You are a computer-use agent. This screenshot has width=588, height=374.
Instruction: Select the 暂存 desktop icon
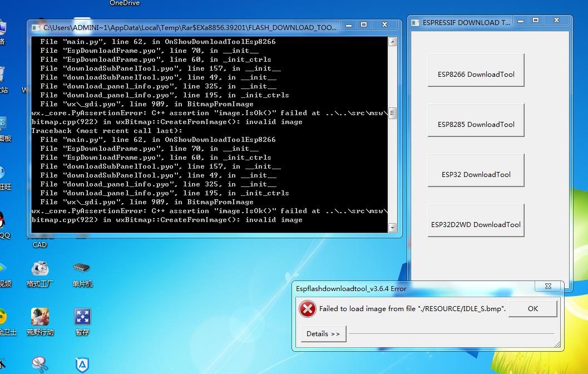(82, 322)
